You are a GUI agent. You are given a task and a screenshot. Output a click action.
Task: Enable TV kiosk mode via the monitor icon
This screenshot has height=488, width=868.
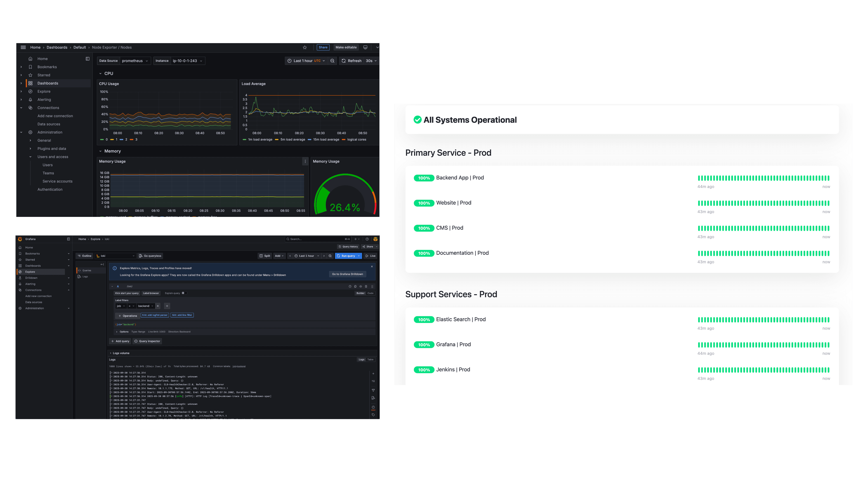point(365,47)
